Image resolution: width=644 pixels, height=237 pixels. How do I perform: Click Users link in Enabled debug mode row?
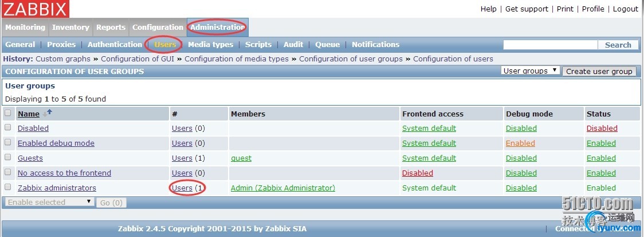point(182,143)
